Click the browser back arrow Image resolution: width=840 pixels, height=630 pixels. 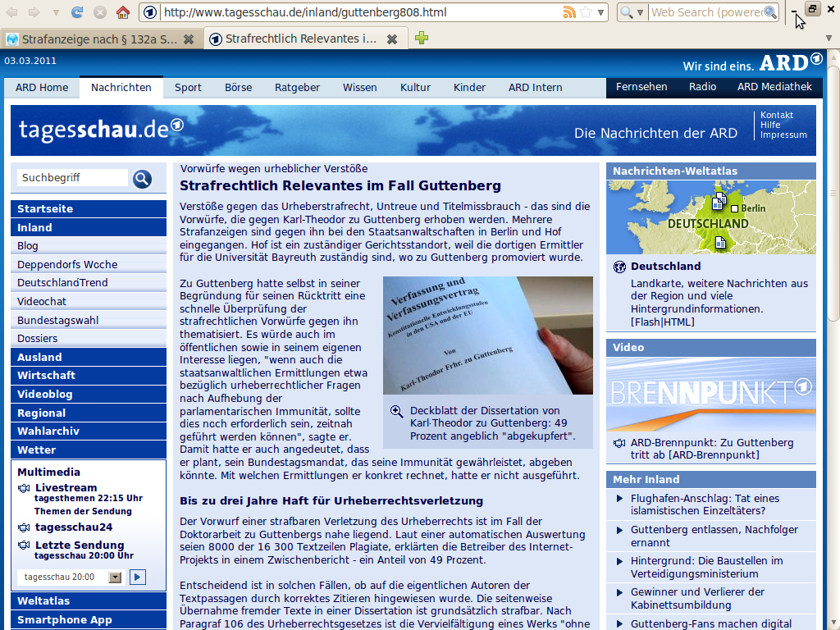coord(11,12)
